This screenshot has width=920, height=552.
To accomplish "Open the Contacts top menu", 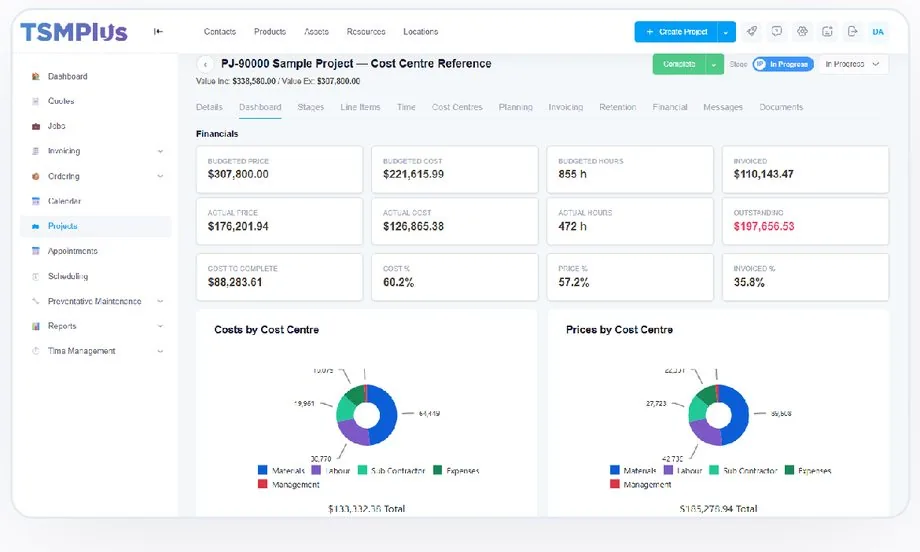I will [x=220, y=32].
